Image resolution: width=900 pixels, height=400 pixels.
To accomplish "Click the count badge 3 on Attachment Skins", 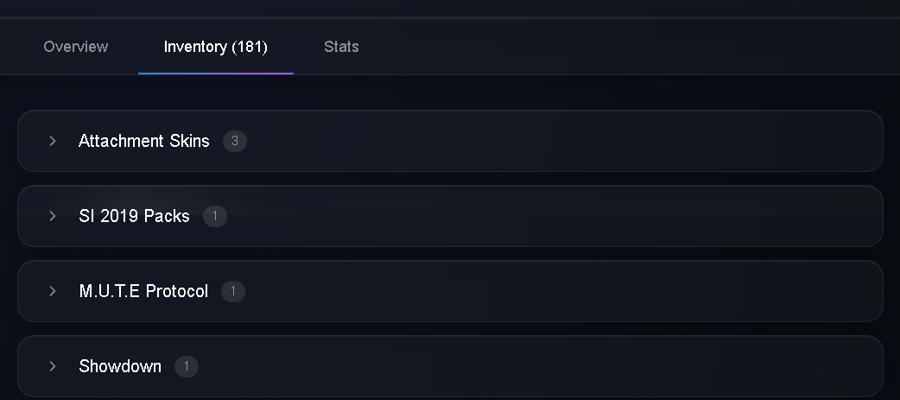I will [x=235, y=141].
